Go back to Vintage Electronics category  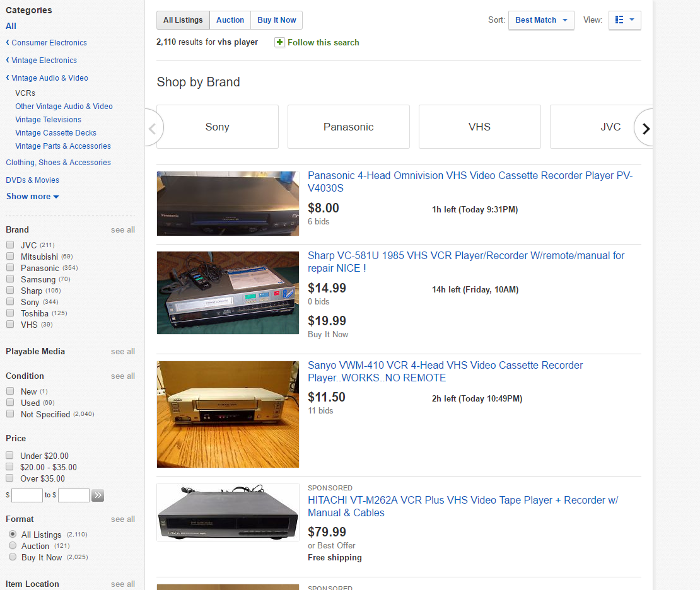(x=42, y=61)
